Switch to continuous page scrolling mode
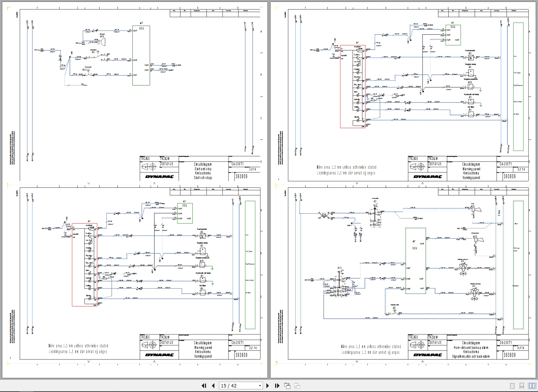 tap(522, 386)
